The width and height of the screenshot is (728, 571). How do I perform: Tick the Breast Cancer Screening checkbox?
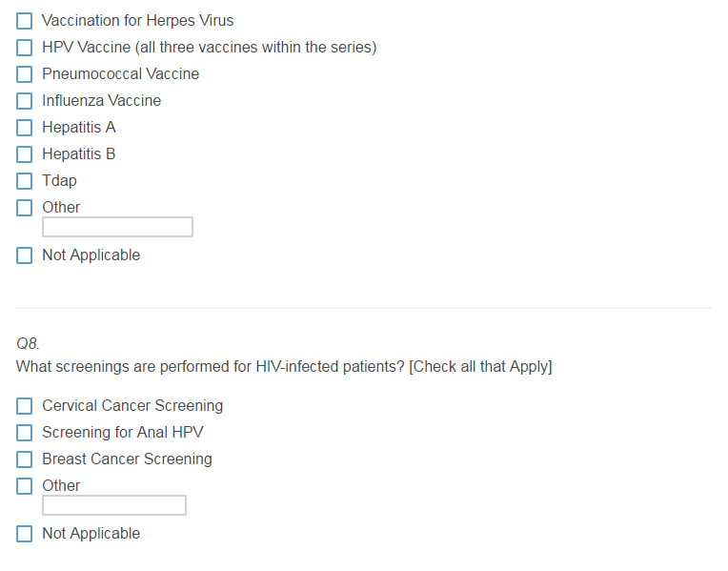pyautogui.click(x=25, y=459)
